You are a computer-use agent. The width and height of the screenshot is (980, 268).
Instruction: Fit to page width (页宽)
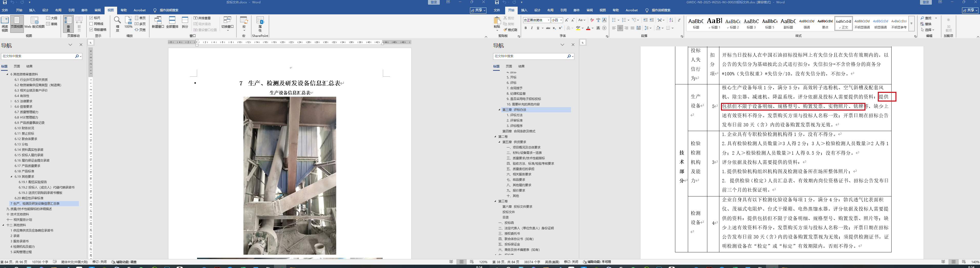click(140, 30)
